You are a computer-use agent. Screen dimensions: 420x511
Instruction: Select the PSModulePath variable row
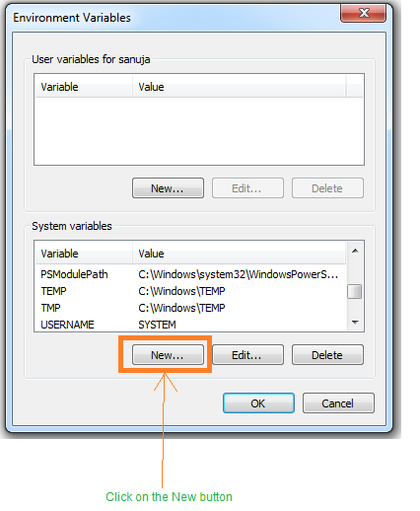pos(190,274)
